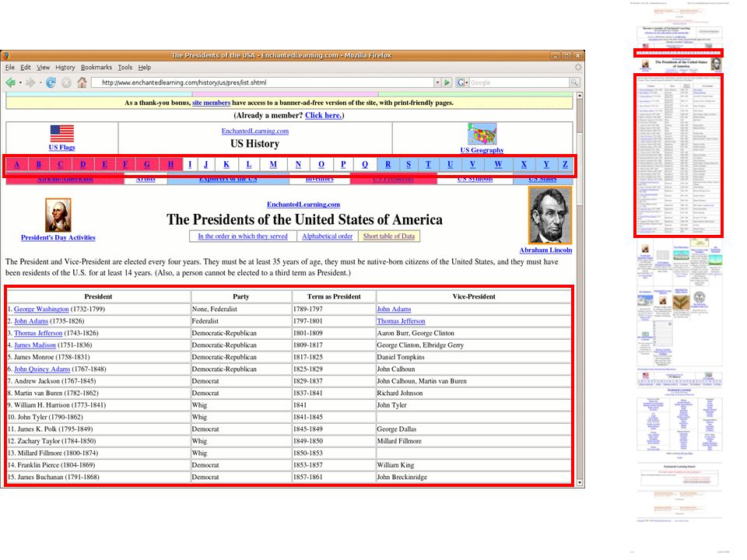Click the vertical scrollbar up arrow

coord(580,96)
